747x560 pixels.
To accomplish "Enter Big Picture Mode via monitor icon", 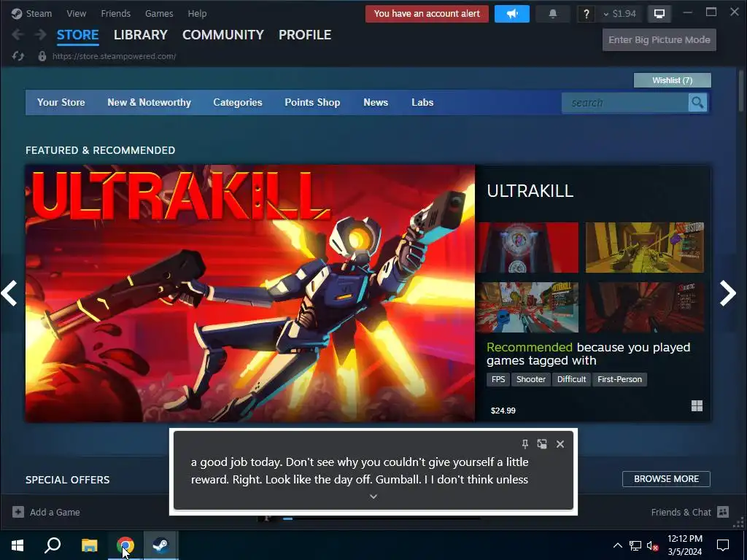I will [659, 14].
